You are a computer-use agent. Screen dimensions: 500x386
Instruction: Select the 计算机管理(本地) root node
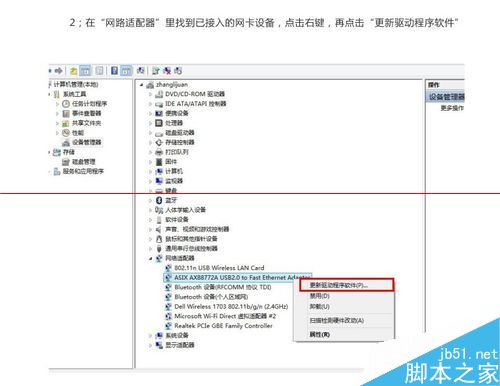point(76,84)
